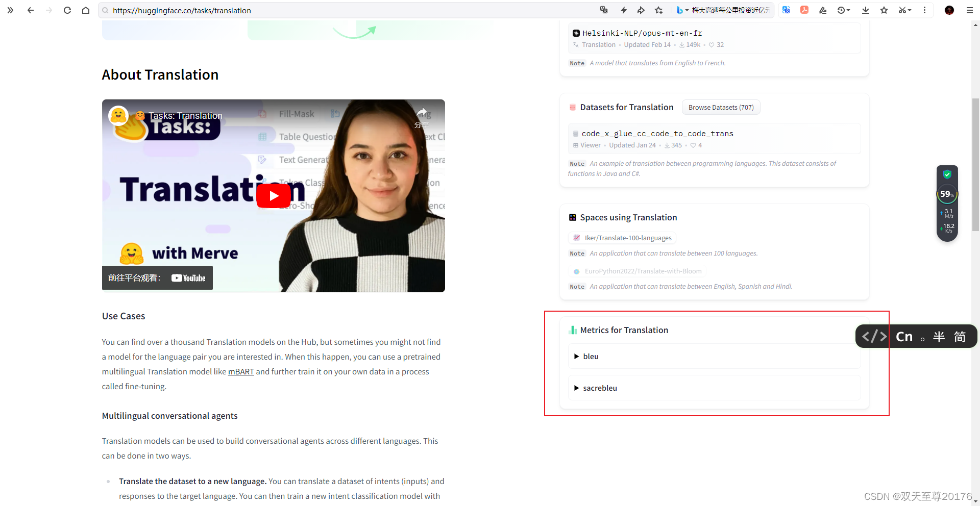Open Iker/Translate-100-languages space
Viewport: 980px width, 506px height.
click(x=622, y=238)
